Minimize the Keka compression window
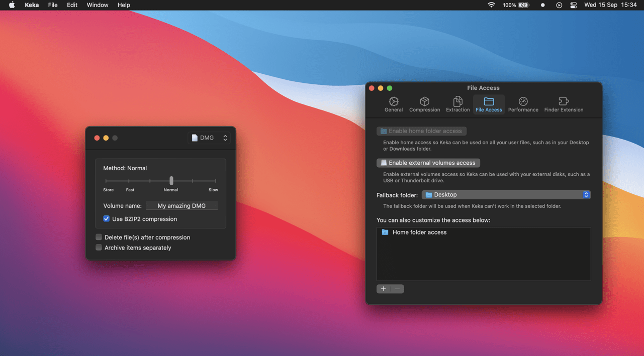Viewport: 644px width, 356px height. click(x=106, y=138)
